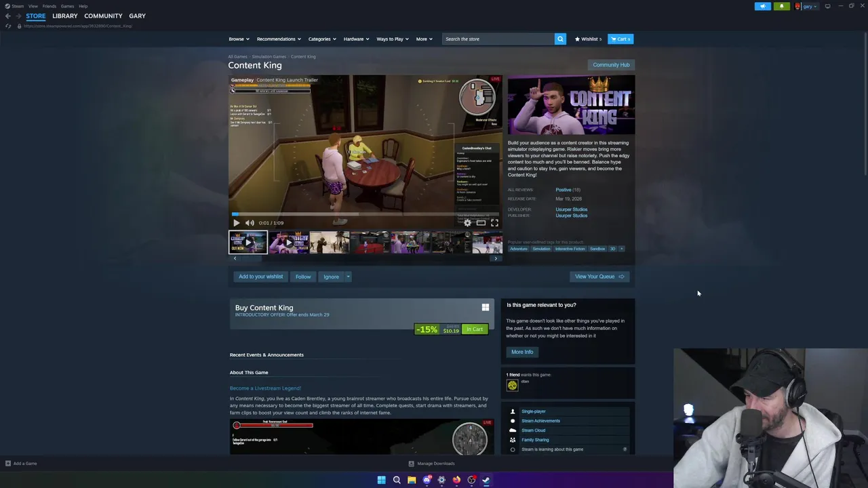Open the green notifications bell
The height and width of the screenshot is (488, 868).
click(781, 6)
